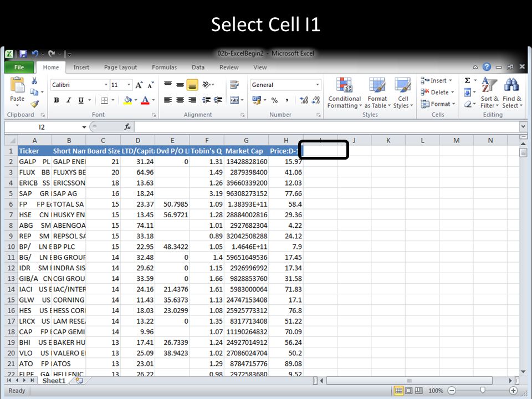Toggle middle align button
532x399 pixels.
pos(180,84)
